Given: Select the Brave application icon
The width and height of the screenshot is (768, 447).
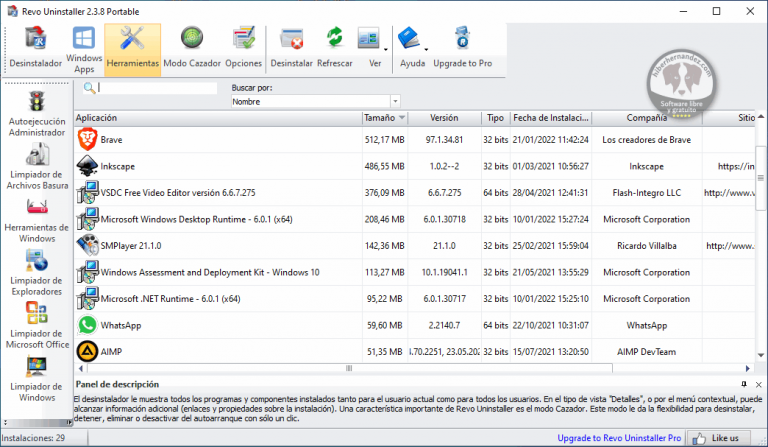Looking at the screenshot, I should point(87,140).
